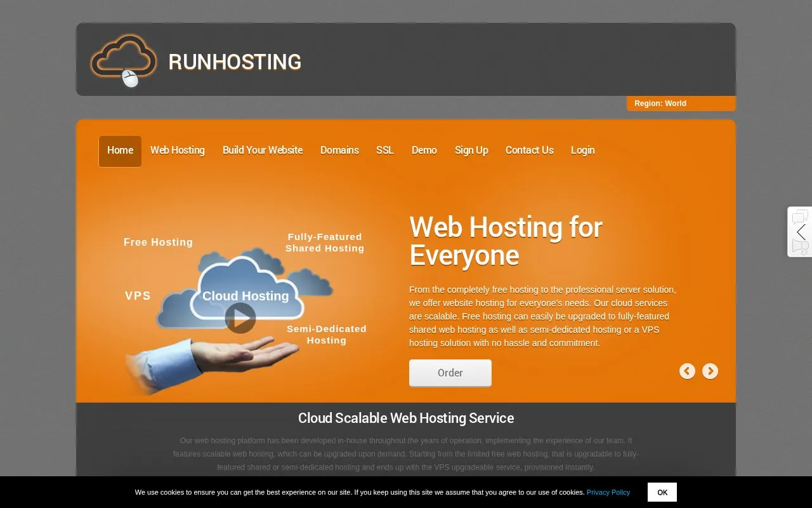Open the chat bubbles icon on side tab

(801, 217)
